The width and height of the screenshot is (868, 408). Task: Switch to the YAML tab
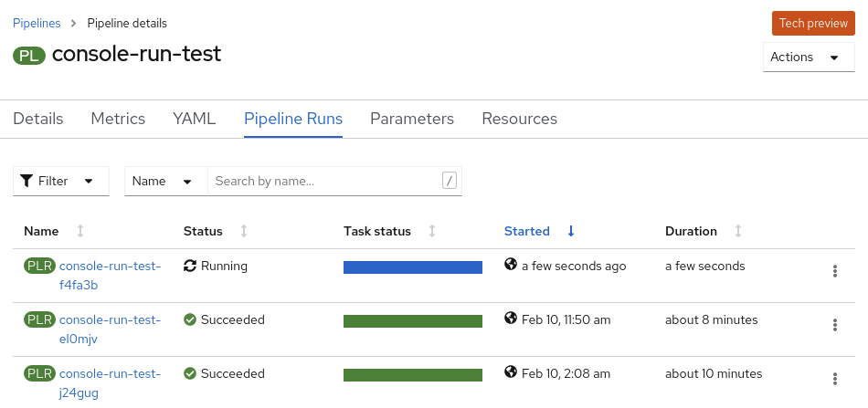[194, 119]
